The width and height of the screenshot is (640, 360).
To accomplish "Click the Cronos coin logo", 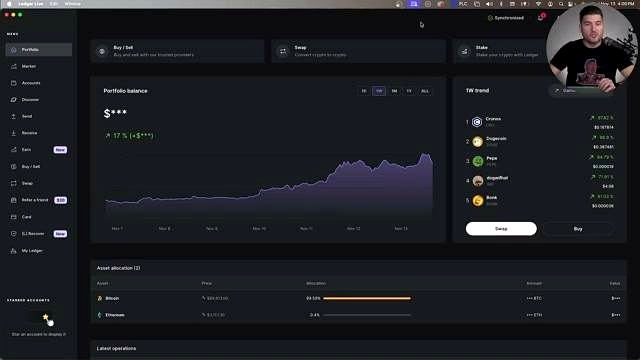I will pos(477,122).
